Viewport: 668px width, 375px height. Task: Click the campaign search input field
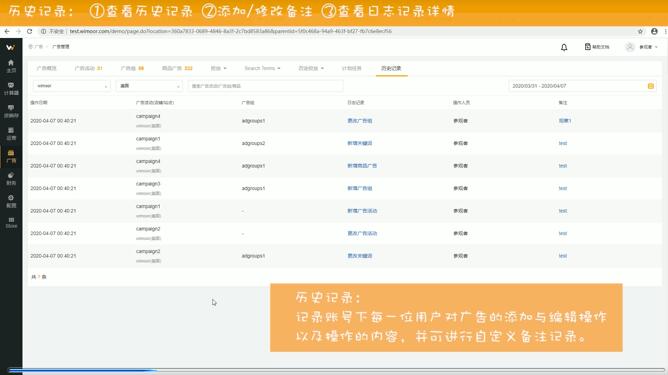265,86
